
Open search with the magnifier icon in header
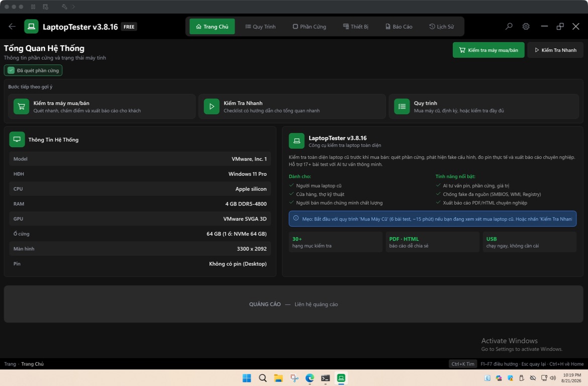click(x=509, y=26)
